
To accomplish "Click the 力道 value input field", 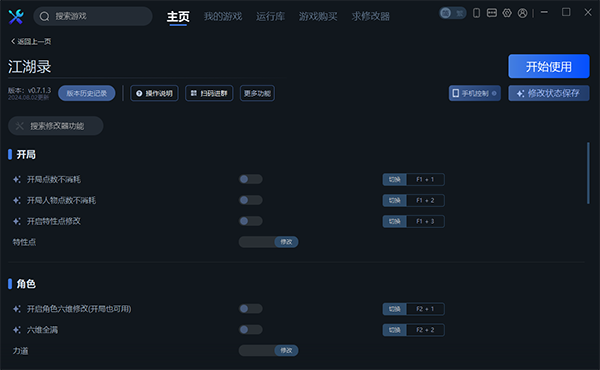I will 257,350.
